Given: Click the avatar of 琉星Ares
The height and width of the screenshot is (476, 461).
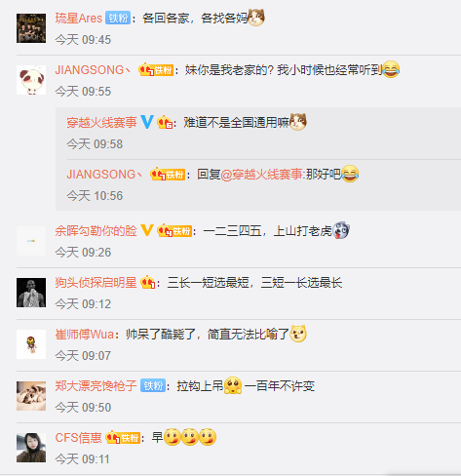Looking at the screenshot, I should coord(31,28).
